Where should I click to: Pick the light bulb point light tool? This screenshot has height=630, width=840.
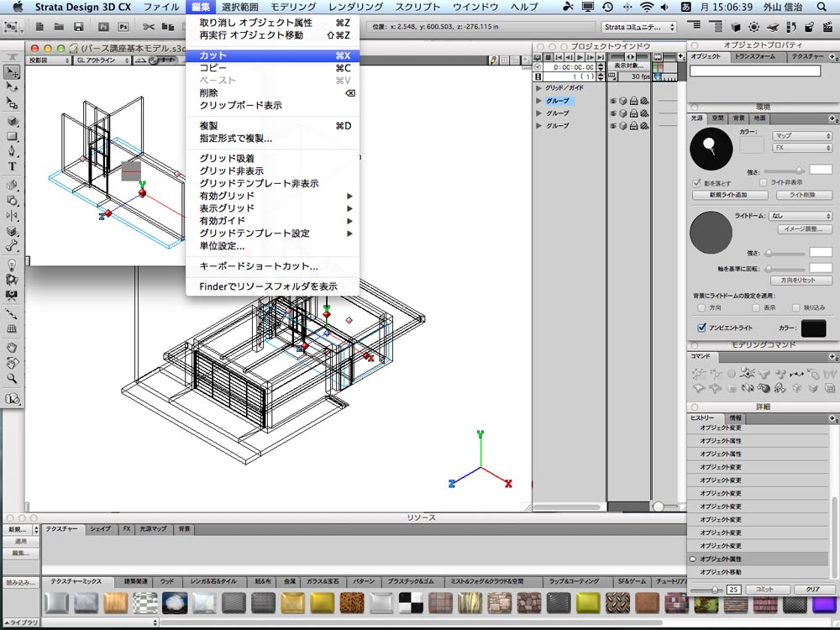click(x=12, y=265)
